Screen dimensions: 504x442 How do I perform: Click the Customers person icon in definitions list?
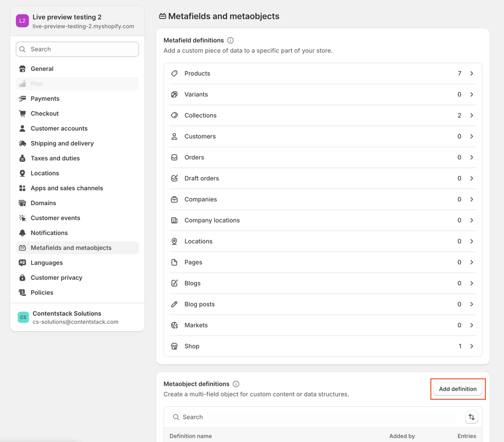(x=174, y=136)
